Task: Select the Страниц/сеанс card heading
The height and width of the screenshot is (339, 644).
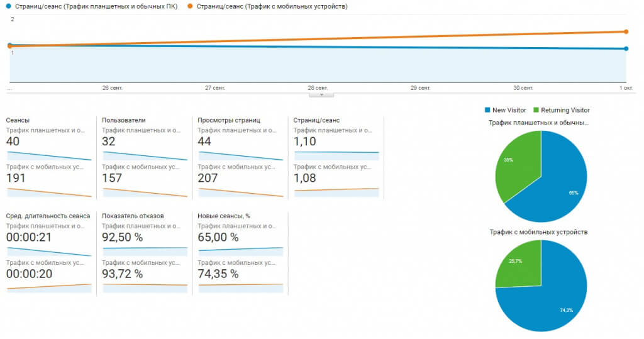Action: click(x=318, y=120)
